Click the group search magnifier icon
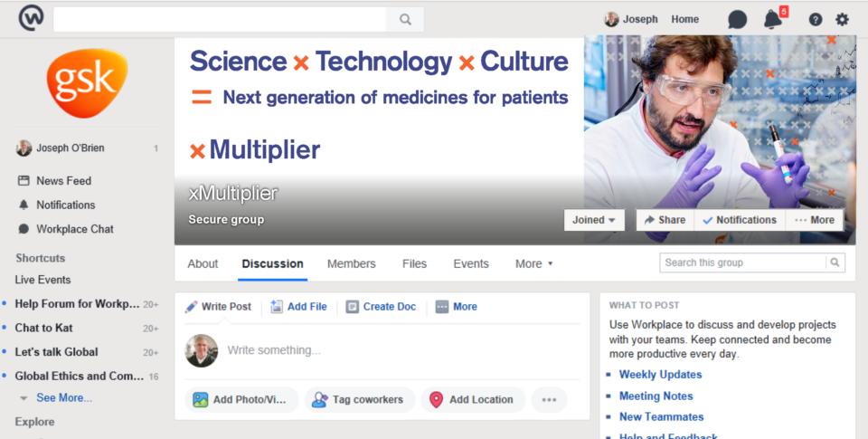This screenshot has width=868, height=439. pyautogui.click(x=835, y=262)
